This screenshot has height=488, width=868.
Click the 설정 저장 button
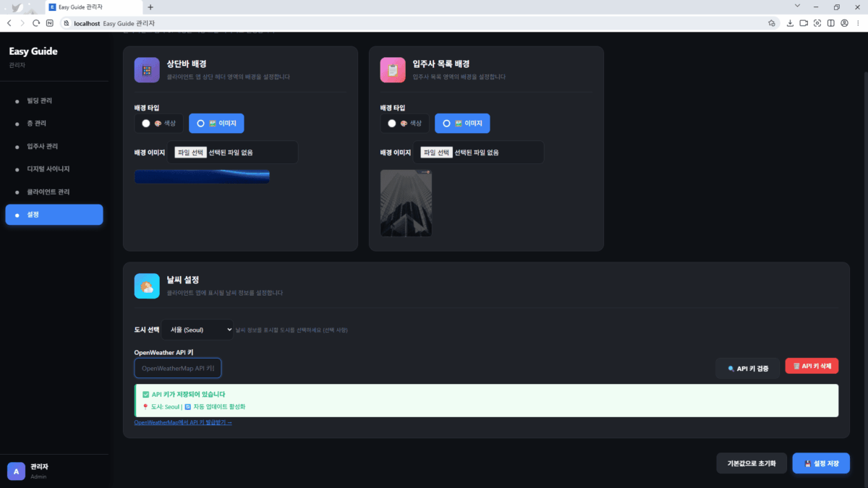tap(820, 463)
